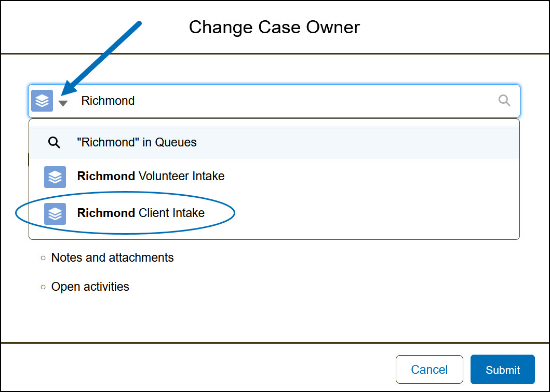
Task: Focus the owner search field containing Richmond
Action: coord(274,101)
